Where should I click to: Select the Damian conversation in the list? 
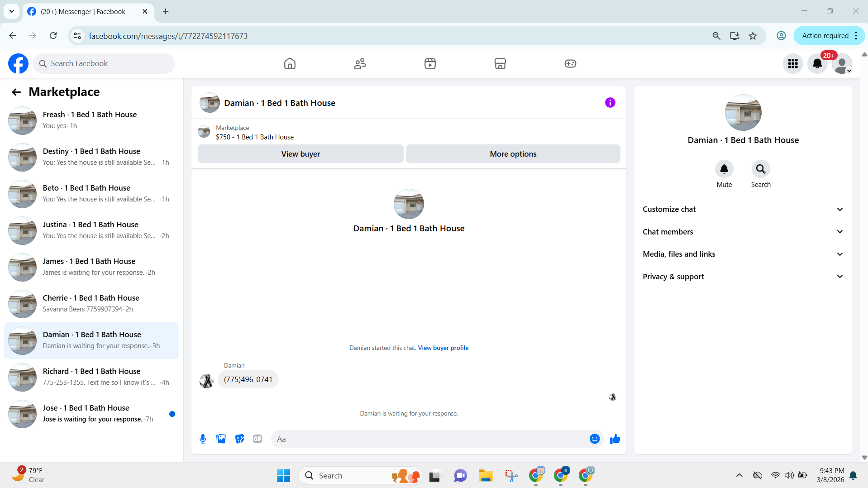[x=92, y=340]
